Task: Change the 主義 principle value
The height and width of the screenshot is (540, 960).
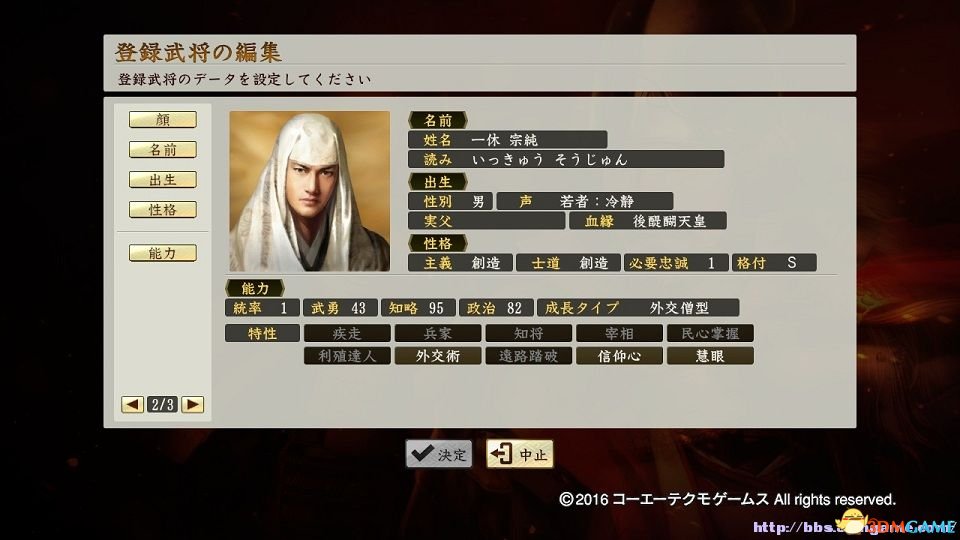Action: click(460, 263)
